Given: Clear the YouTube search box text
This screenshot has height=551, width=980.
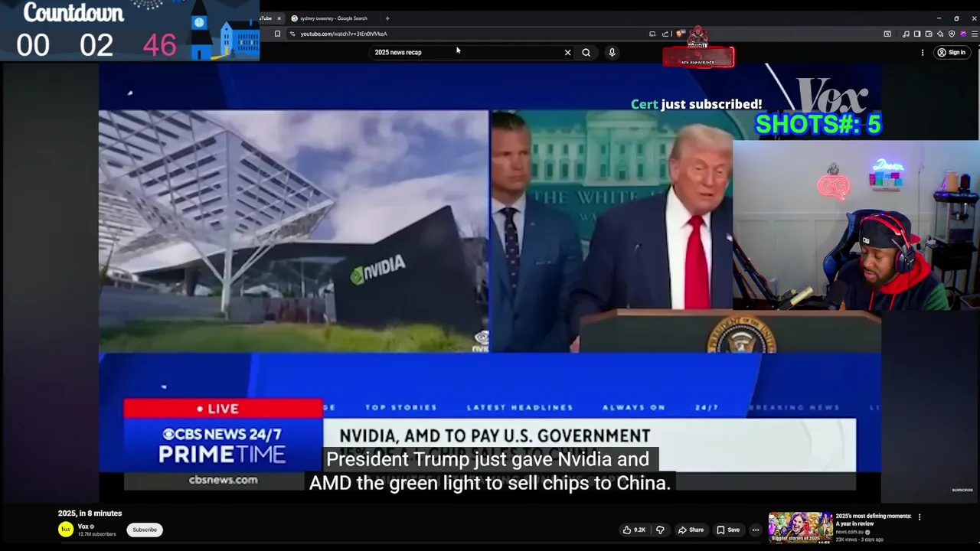Looking at the screenshot, I should click(x=567, y=52).
